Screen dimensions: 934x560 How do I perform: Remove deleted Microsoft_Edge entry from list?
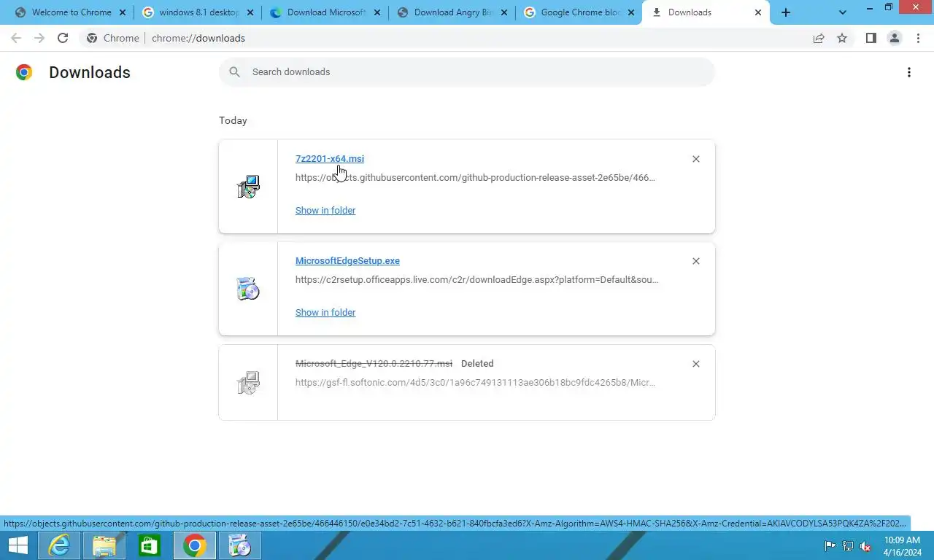tap(696, 364)
